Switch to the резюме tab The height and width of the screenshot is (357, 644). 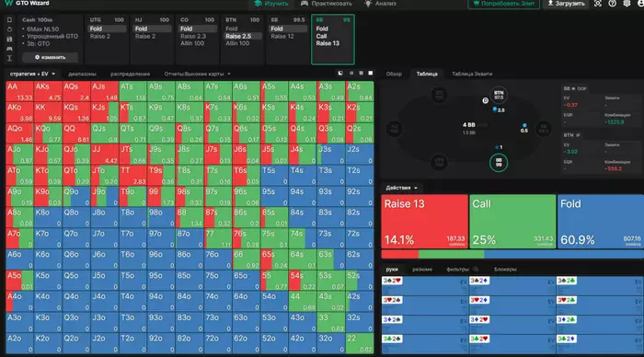pos(422,269)
